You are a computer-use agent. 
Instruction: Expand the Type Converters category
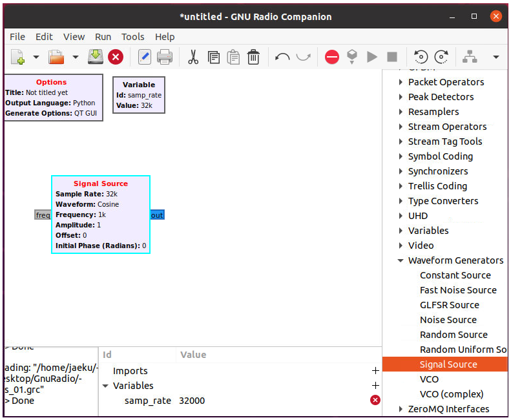point(401,201)
